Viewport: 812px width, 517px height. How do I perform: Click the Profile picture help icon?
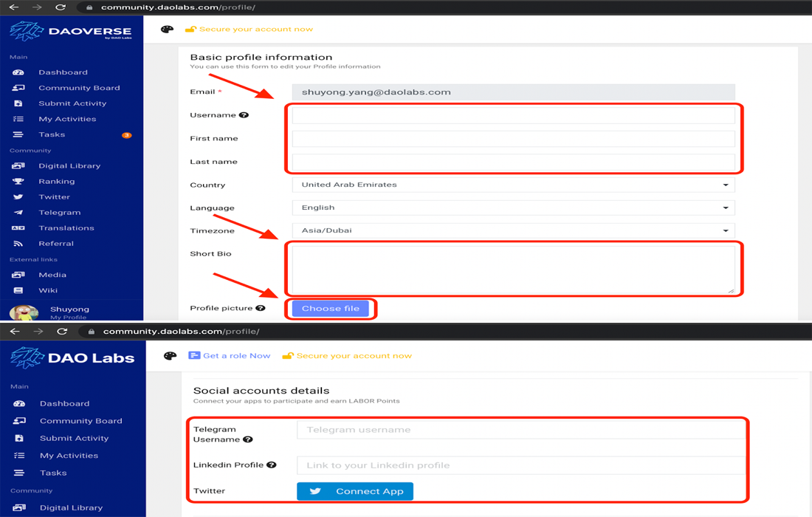pyautogui.click(x=261, y=308)
